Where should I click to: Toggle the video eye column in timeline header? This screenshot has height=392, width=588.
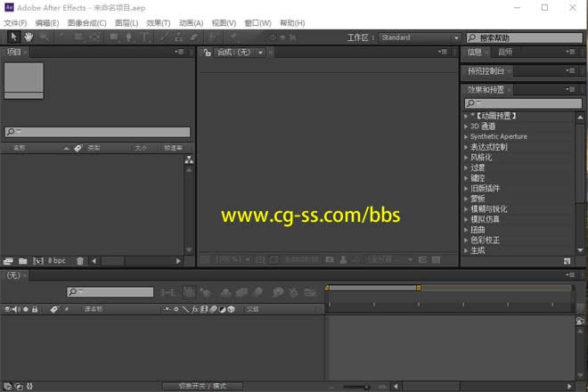pos(7,309)
